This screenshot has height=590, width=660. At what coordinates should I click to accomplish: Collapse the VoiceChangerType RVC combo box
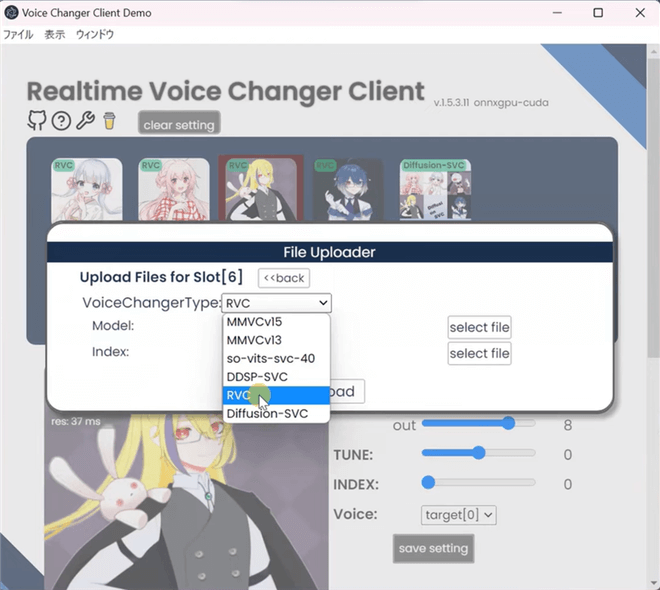[x=277, y=303]
